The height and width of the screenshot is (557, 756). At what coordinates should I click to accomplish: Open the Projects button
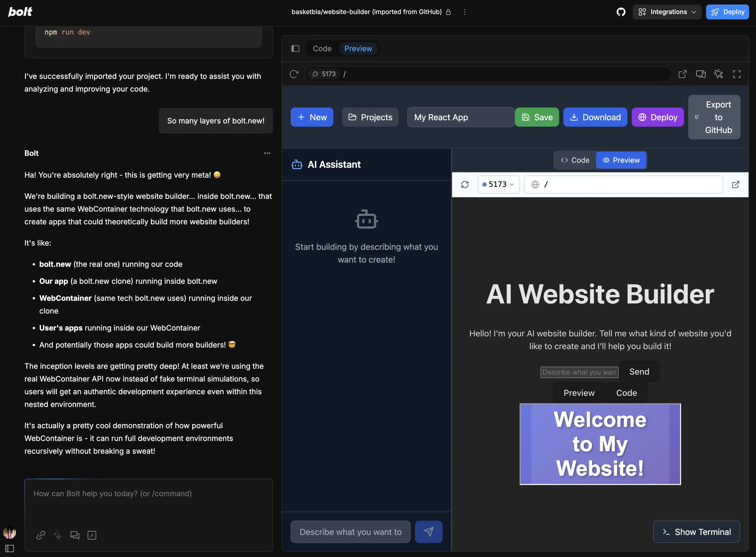tap(370, 117)
